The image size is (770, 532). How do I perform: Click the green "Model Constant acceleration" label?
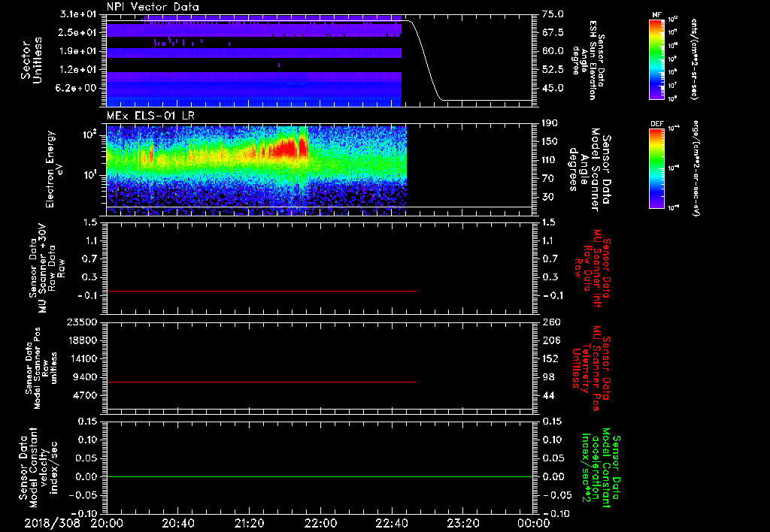pos(601,469)
